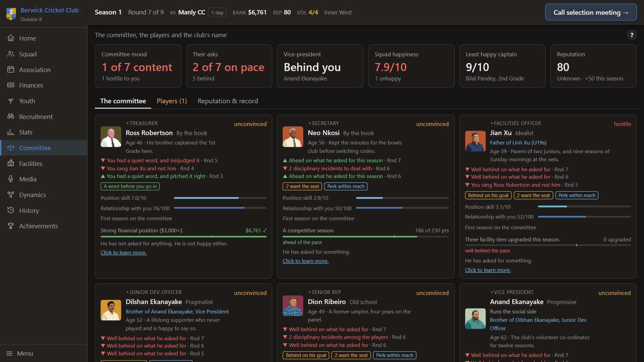Open the History clock icon

point(11,210)
